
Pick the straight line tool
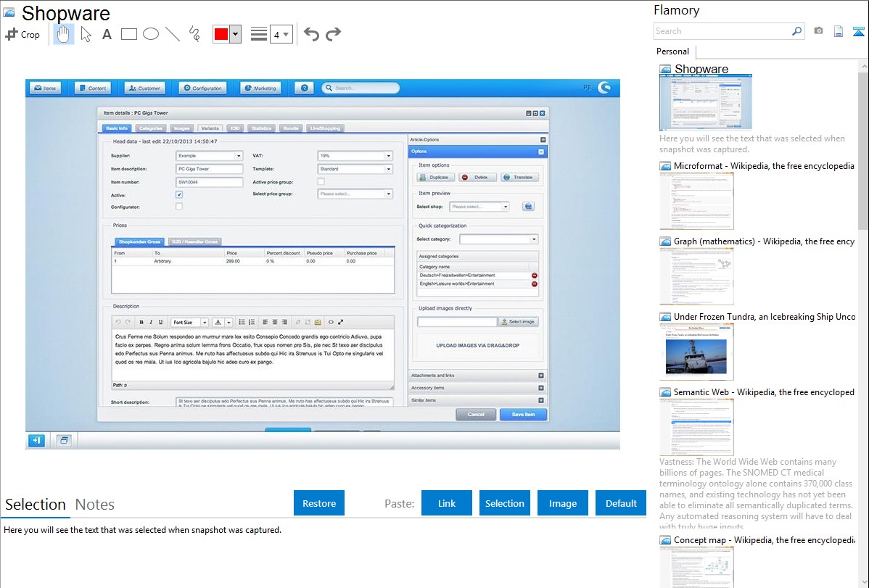click(x=173, y=34)
